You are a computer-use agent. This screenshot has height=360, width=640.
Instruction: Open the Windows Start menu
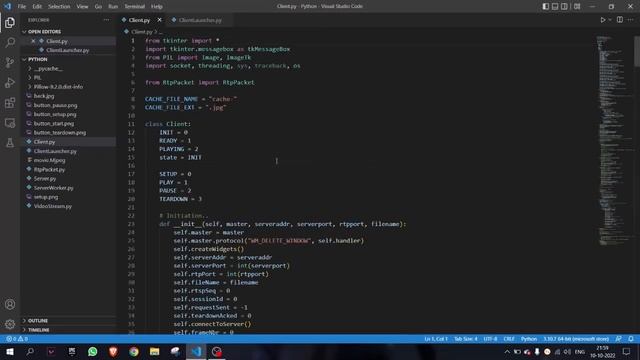(10, 351)
